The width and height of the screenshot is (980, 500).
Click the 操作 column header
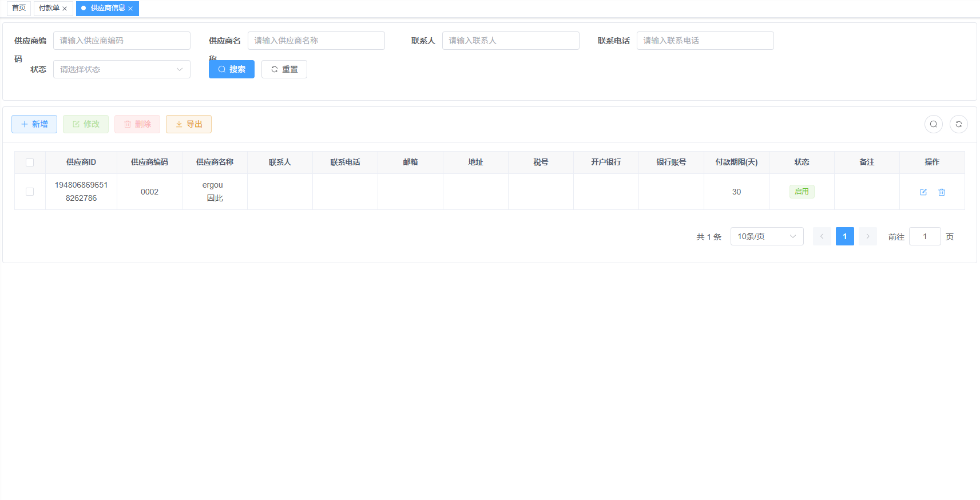point(933,162)
